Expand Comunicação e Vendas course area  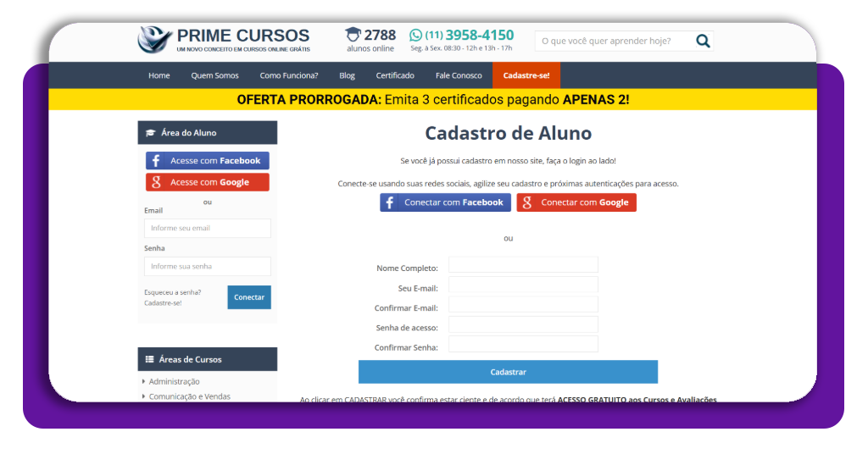[x=189, y=396]
